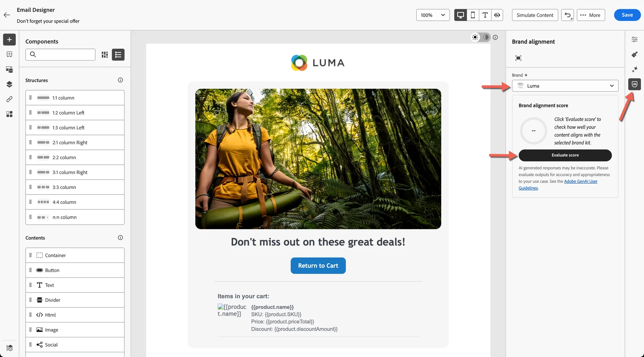
Task: Pick the Button content component
Action: click(x=75, y=270)
